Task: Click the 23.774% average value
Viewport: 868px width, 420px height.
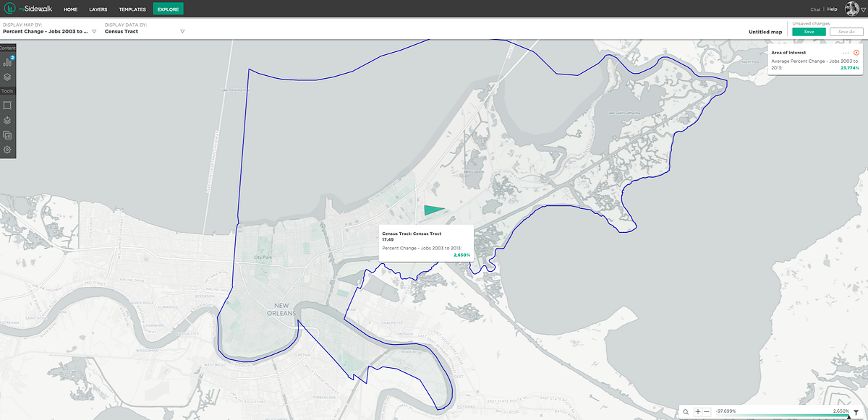Action: (850, 68)
